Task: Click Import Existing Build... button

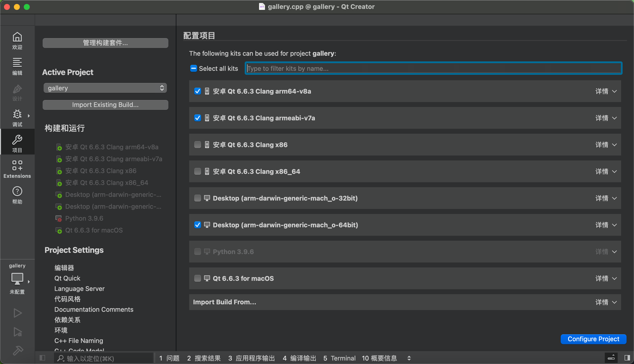Action: pos(105,105)
